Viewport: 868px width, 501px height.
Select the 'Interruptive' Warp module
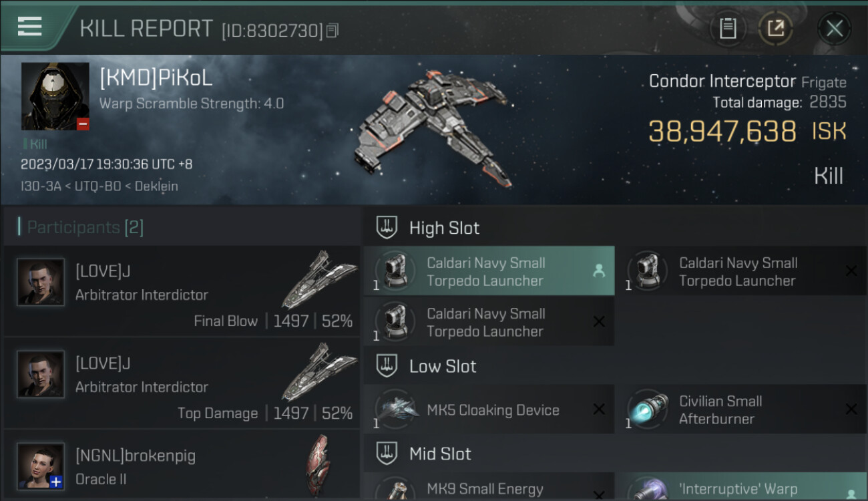(x=738, y=490)
